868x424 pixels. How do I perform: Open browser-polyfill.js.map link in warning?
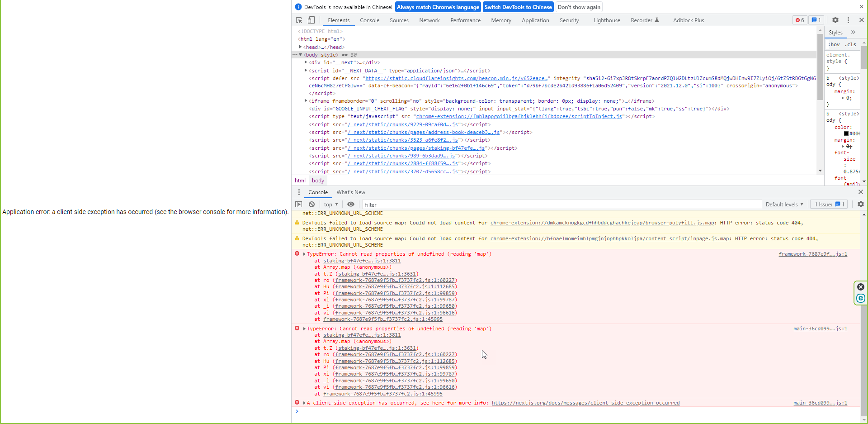(603, 223)
